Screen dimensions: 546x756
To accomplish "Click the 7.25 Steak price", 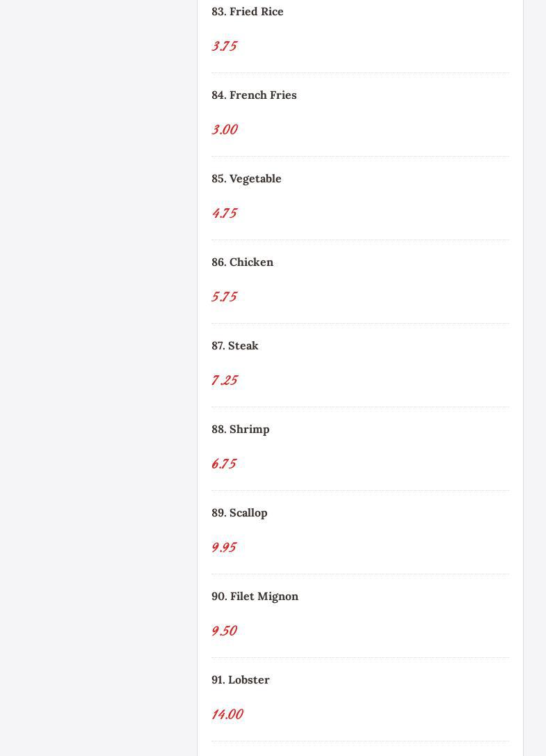I will click(x=224, y=380).
